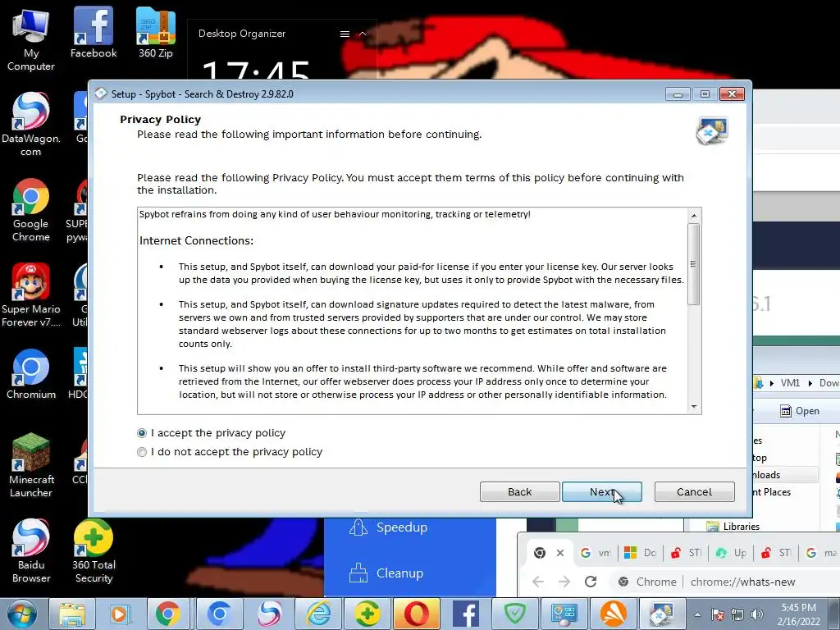Open the Facebook desktop shortcut

94,32
